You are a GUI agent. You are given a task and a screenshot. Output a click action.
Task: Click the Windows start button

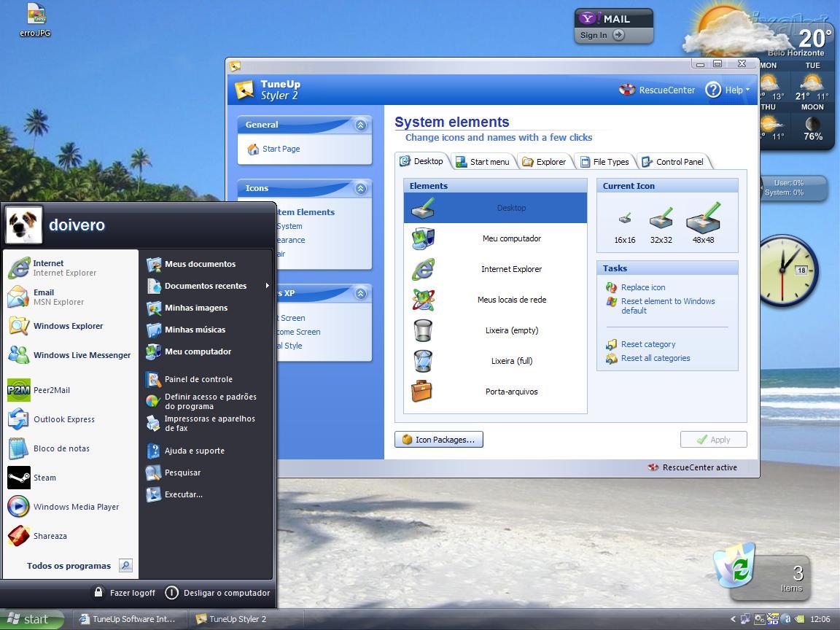pos(31,619)
